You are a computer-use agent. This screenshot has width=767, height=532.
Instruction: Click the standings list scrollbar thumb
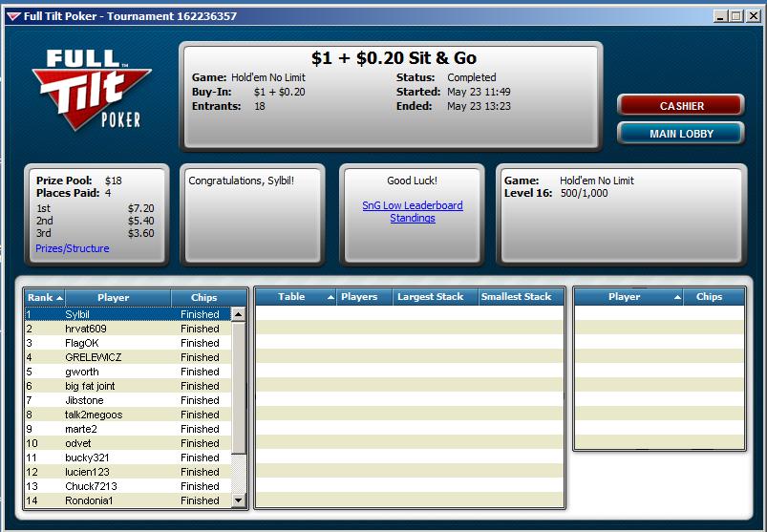point(238,387)
